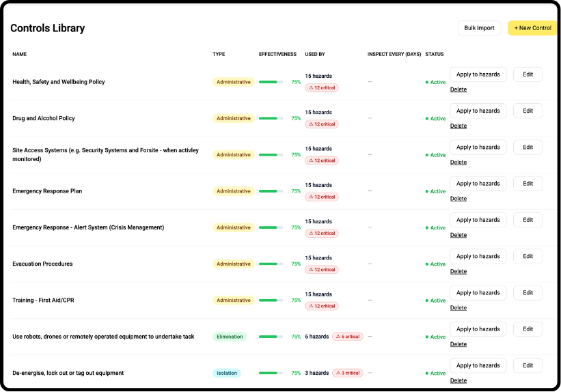The height and width of the screenshot is (392, 561).
Task: Click 12 critical badge for Alert System row
Action: 322,233
